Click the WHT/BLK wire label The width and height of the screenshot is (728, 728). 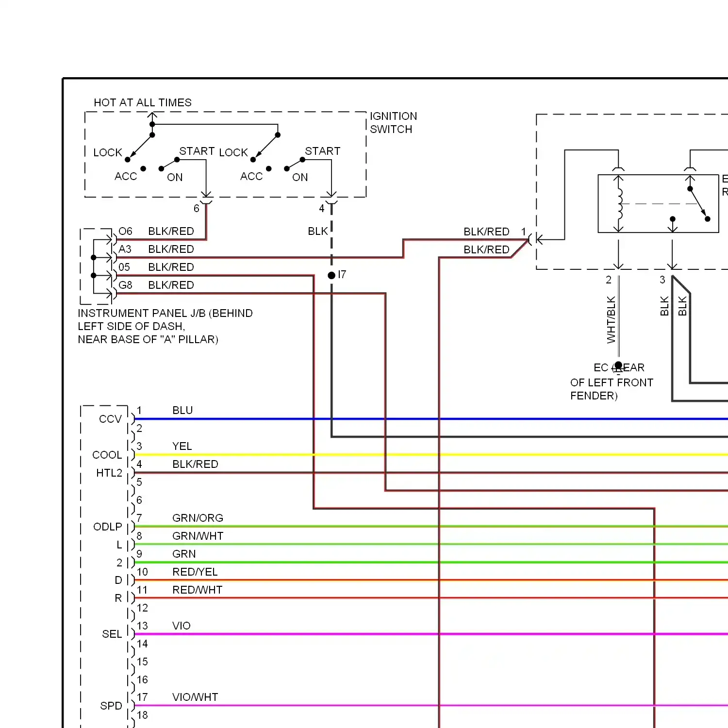point(611,320)
